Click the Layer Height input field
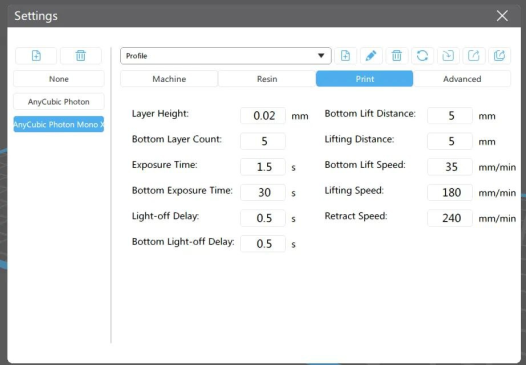 click(263, 116)
